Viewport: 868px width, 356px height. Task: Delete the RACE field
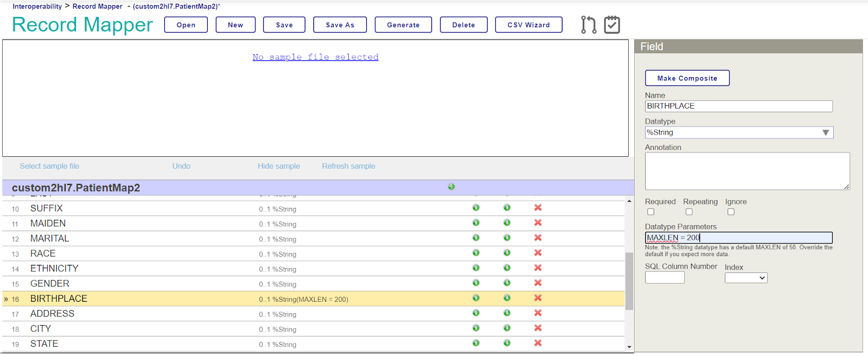click(x=538, y=253)
